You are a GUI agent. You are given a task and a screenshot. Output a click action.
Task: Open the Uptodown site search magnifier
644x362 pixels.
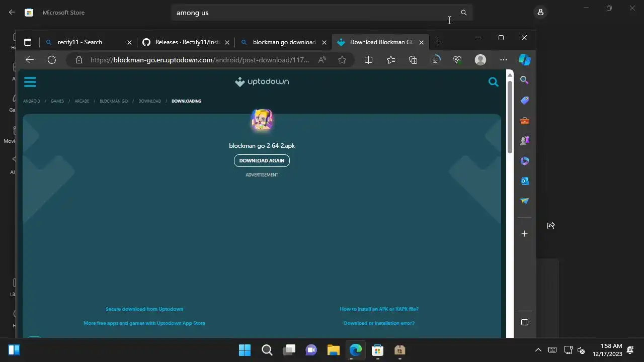(x=493, y=81)
